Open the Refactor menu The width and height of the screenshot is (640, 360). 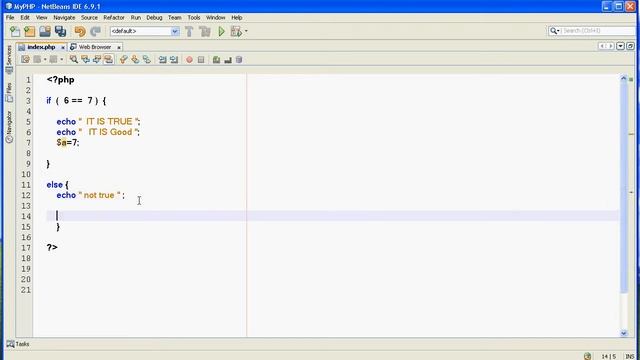pyautogui.click(x=114, y=18)
